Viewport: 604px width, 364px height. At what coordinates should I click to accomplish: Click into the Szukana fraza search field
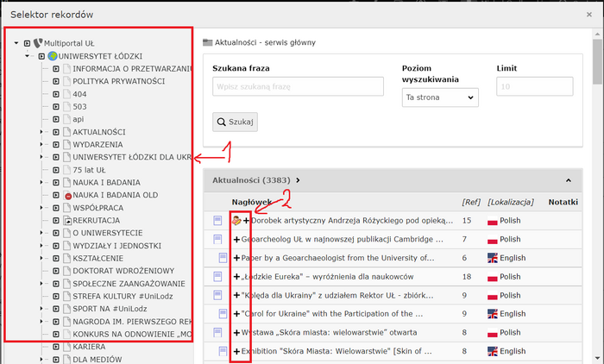298,86
